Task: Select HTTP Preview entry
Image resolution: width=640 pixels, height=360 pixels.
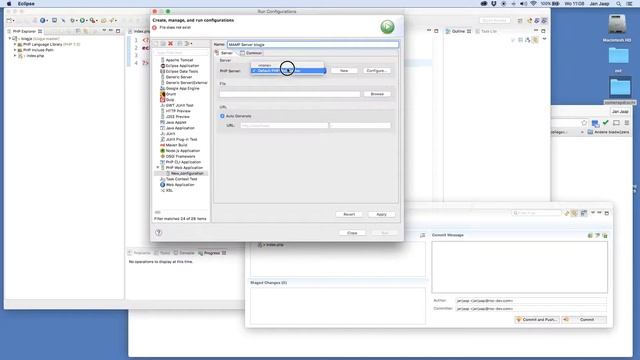Action: [178, 111]
